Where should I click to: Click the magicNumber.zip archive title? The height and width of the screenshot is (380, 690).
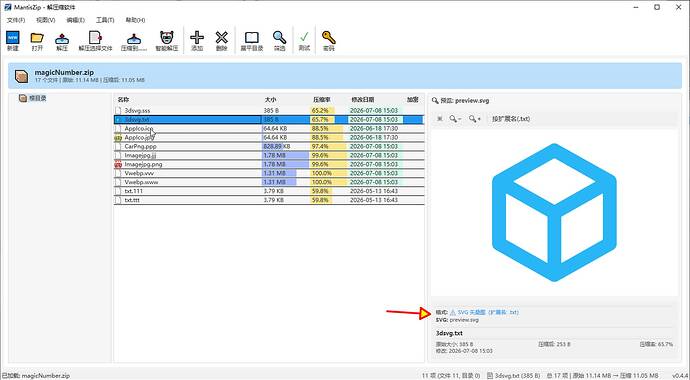pyautogui.click(x=64, y=73)
